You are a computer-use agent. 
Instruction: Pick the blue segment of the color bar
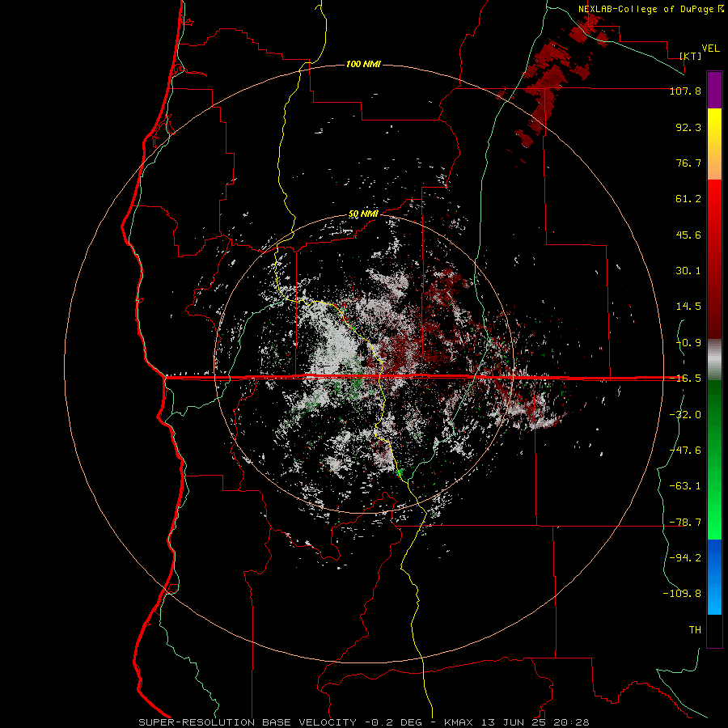pyautogui.click(x=714, y=577)
